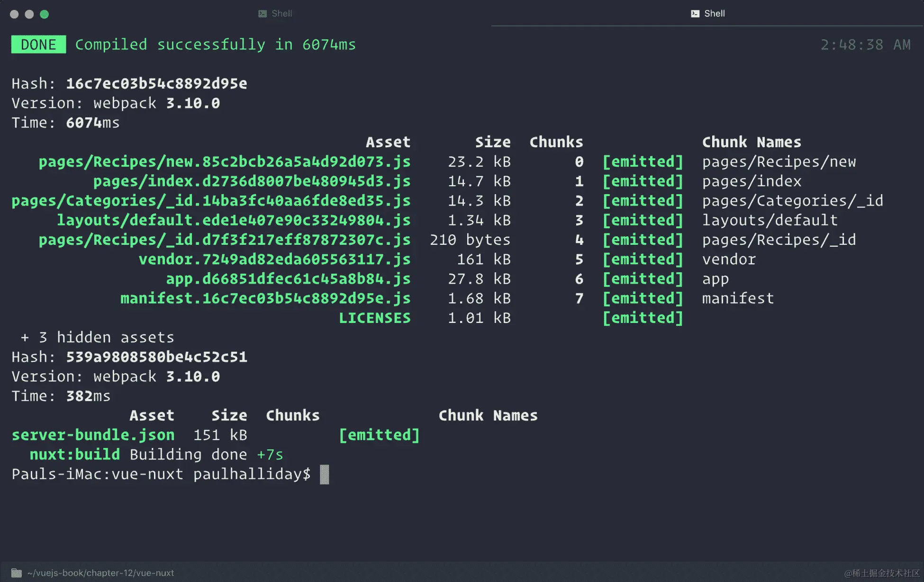Click the ~/vuejs-book/chapter-12/vue-nuxt path in status bar
Screen dimensions: 924x582
(x=100, y=573)
